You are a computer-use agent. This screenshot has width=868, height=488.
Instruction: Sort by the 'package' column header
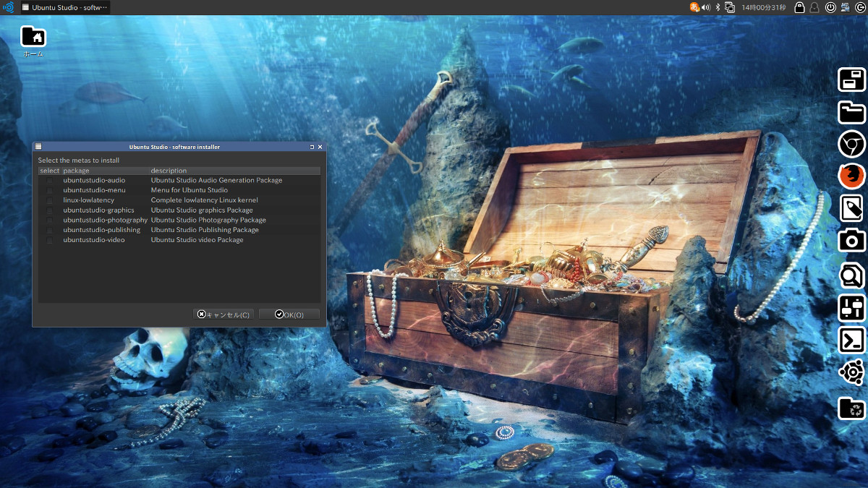105,171
